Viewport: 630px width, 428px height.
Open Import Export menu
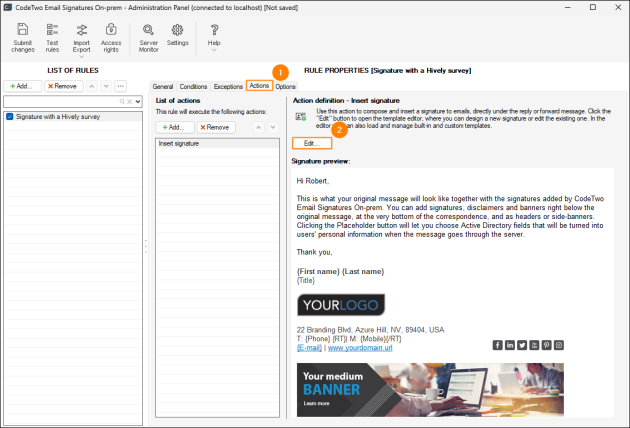point(82,39)
